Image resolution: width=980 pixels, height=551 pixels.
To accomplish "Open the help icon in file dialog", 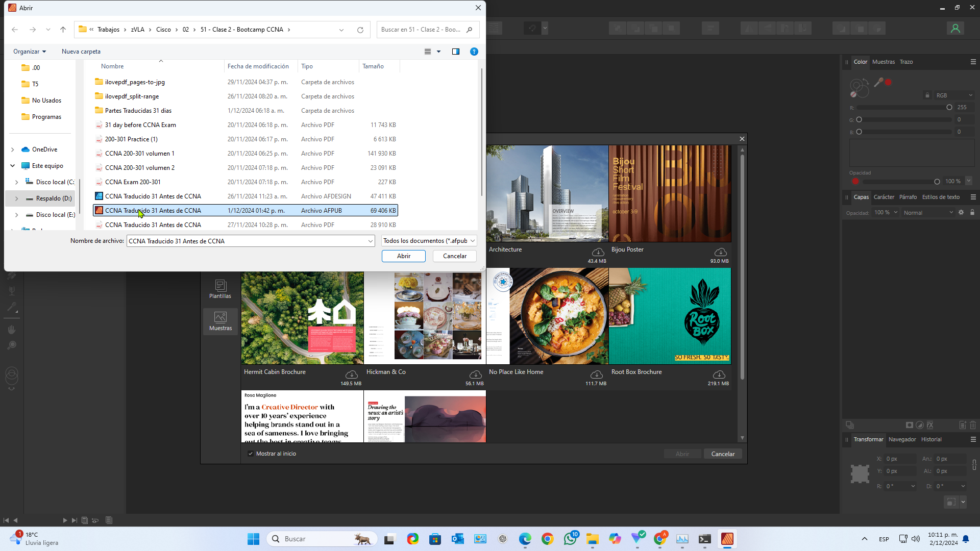I will pos(474,52).
